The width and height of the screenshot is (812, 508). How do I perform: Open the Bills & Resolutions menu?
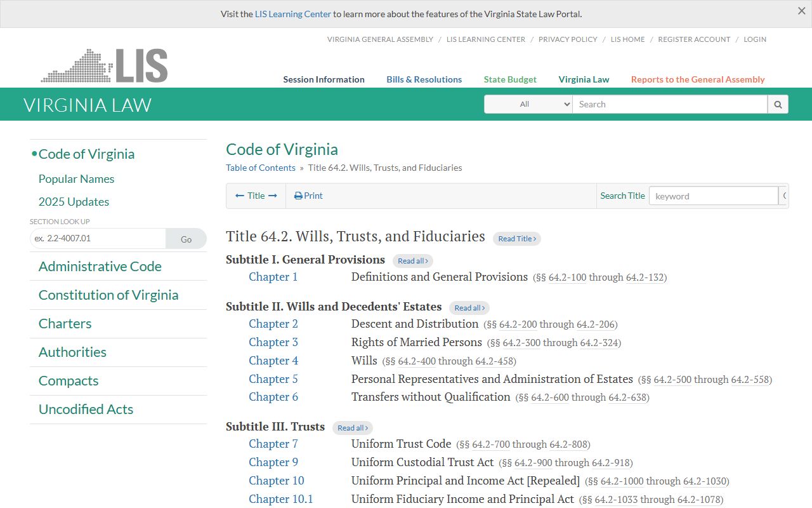click(424, 79)
